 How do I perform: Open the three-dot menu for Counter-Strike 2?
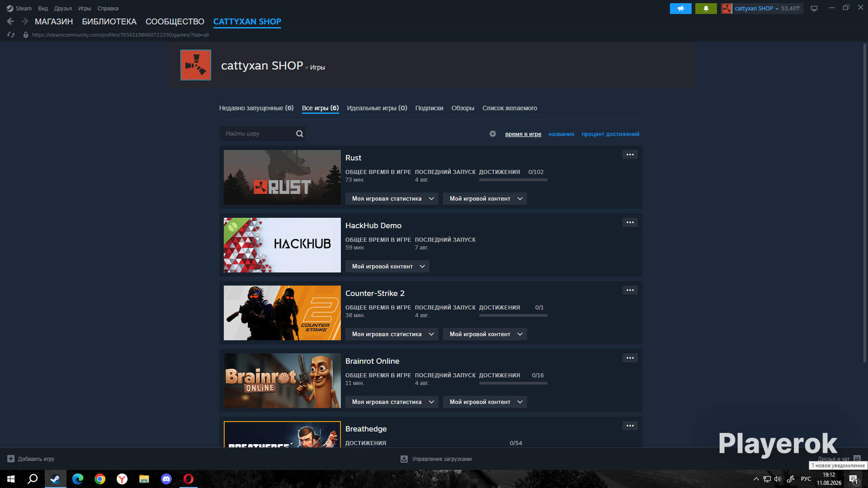tap(630, 290)
